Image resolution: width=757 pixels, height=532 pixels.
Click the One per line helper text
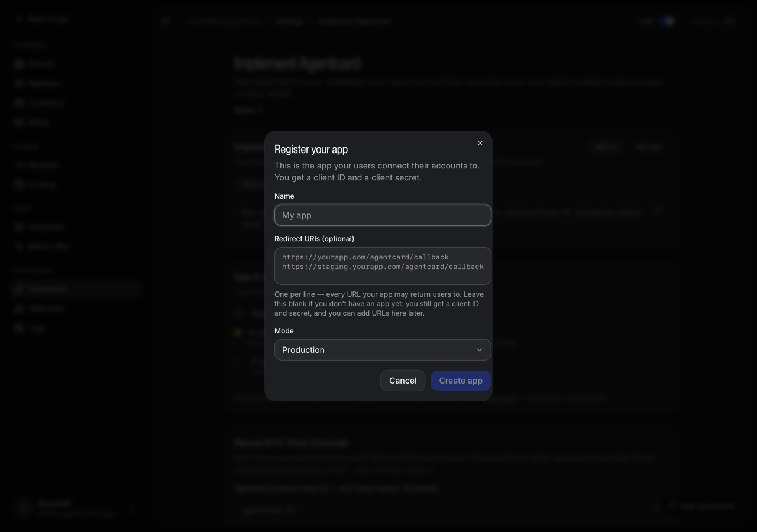[x=379, y=304]
